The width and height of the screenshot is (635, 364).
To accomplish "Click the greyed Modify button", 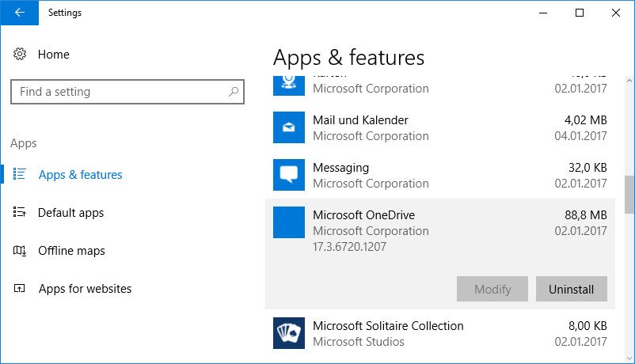I will tap(492, 289).
